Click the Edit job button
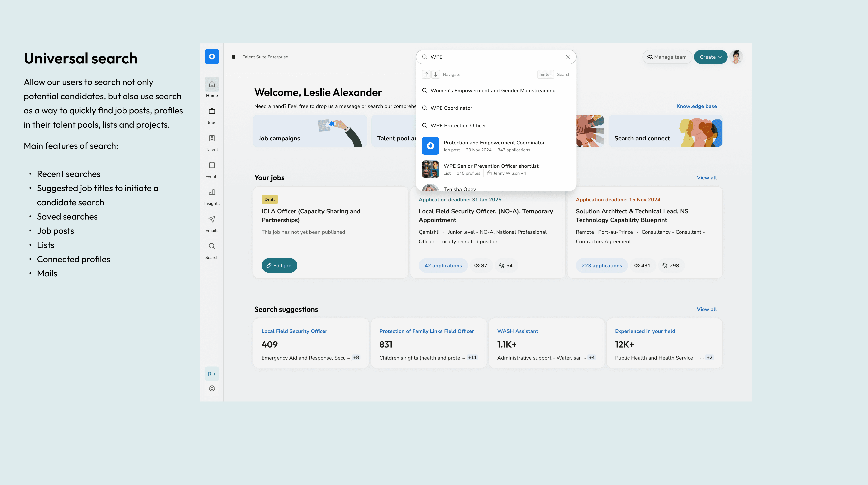 pyautogui.click(x=279, y=265)
